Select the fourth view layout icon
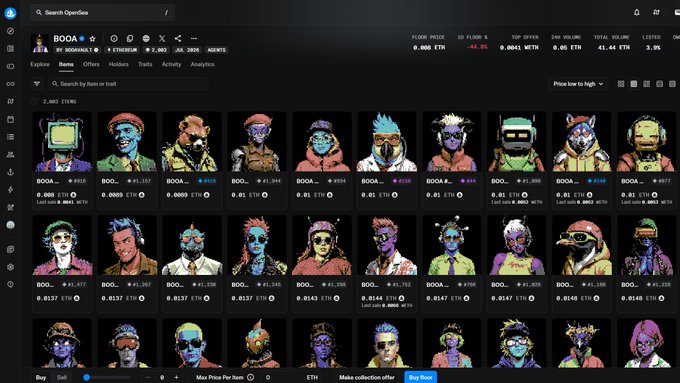The width and height of the screenshot is (680, 383). click(660, 84)
